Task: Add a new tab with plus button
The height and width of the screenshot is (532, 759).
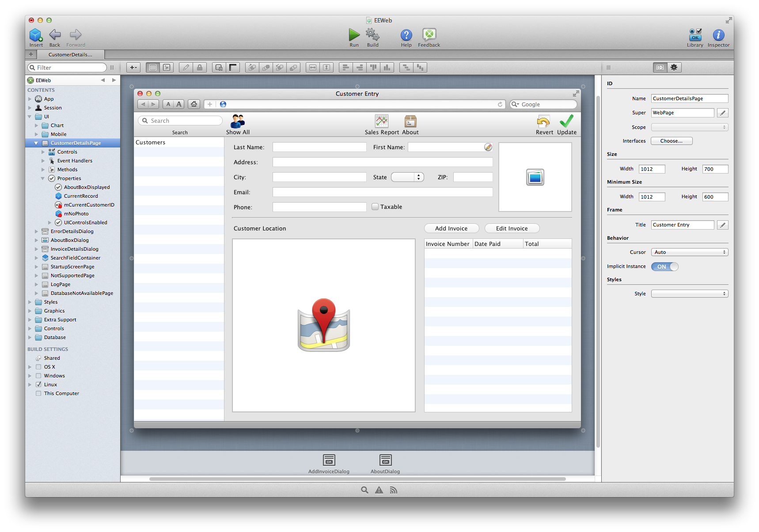Action: (31, 54)
